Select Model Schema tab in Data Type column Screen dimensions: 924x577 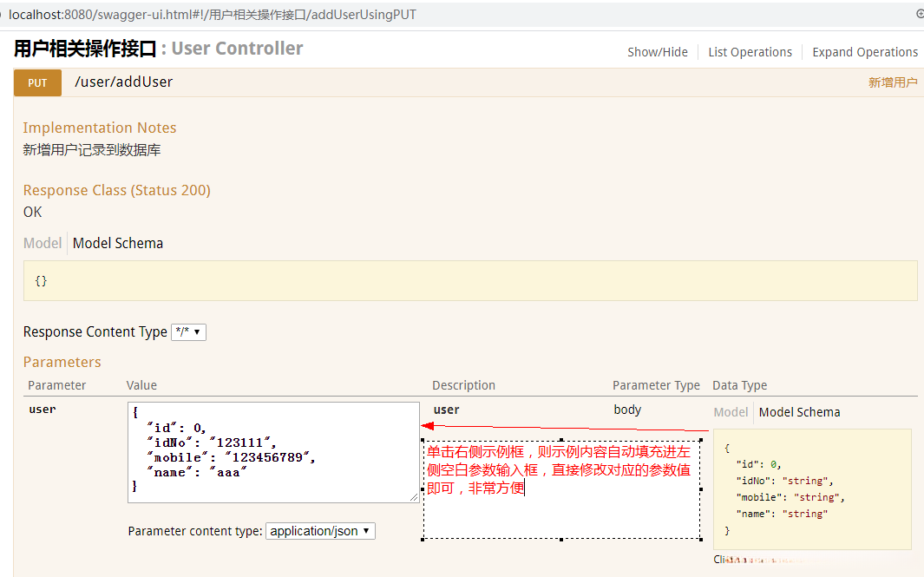[799, 412]
